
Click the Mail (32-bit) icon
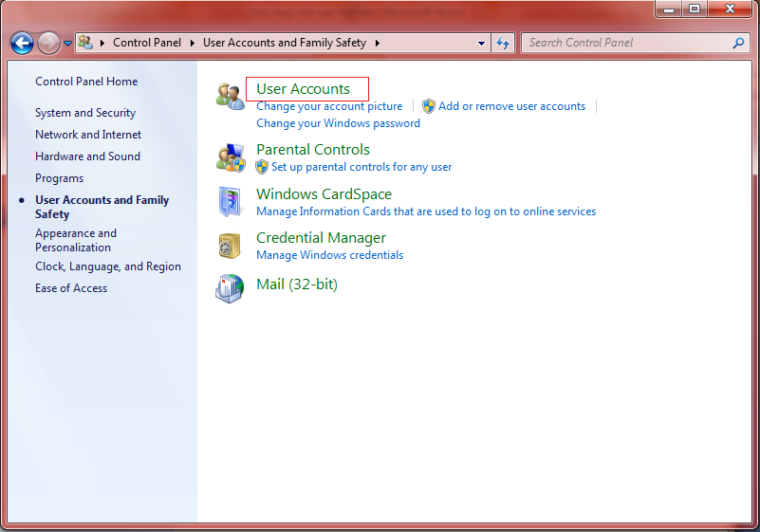(x=230, y=289)
